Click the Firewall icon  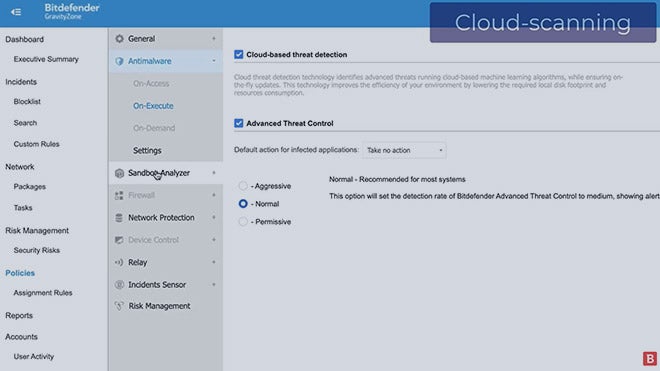coord(119,195)
